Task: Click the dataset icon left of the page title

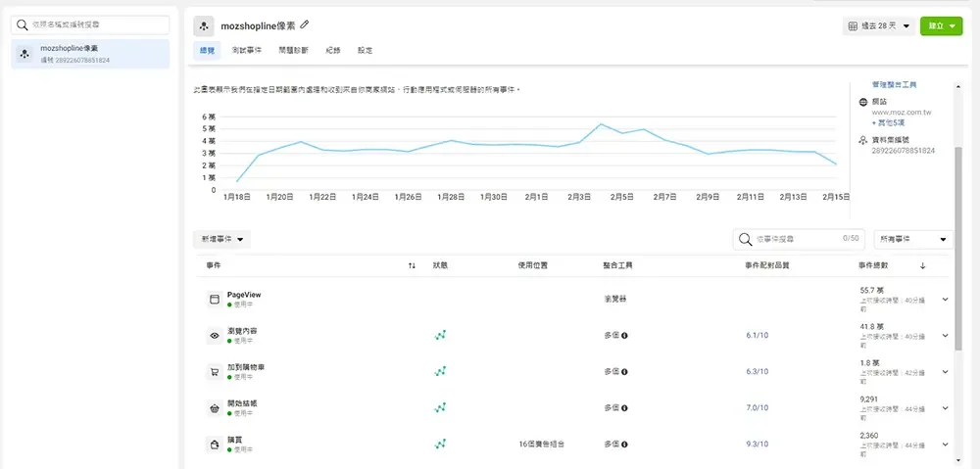Action: [x=204, y=26]
